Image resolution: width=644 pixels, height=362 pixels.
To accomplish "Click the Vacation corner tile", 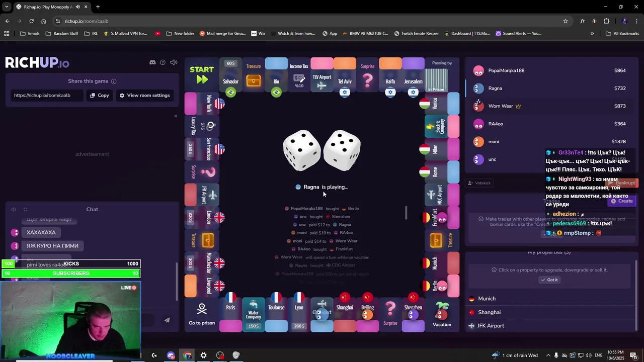I will (x=442, y=315).
